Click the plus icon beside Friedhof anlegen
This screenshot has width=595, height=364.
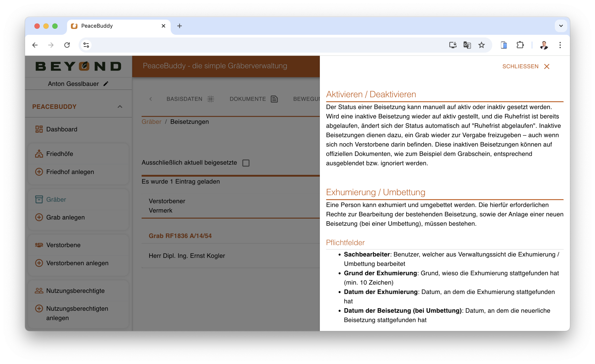(x=39, y=172)
